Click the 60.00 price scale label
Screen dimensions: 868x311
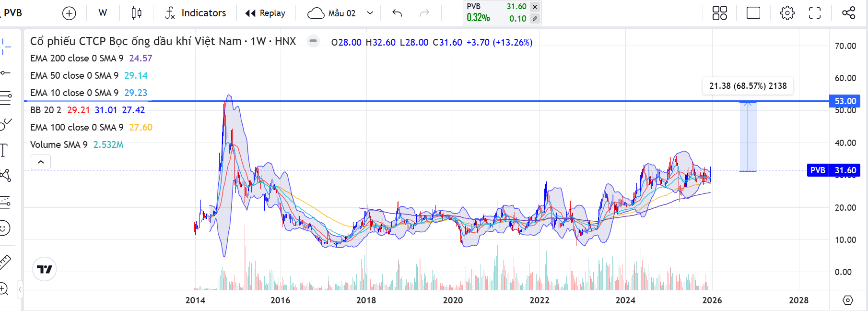pyautogui.click(x=845, y=78)
